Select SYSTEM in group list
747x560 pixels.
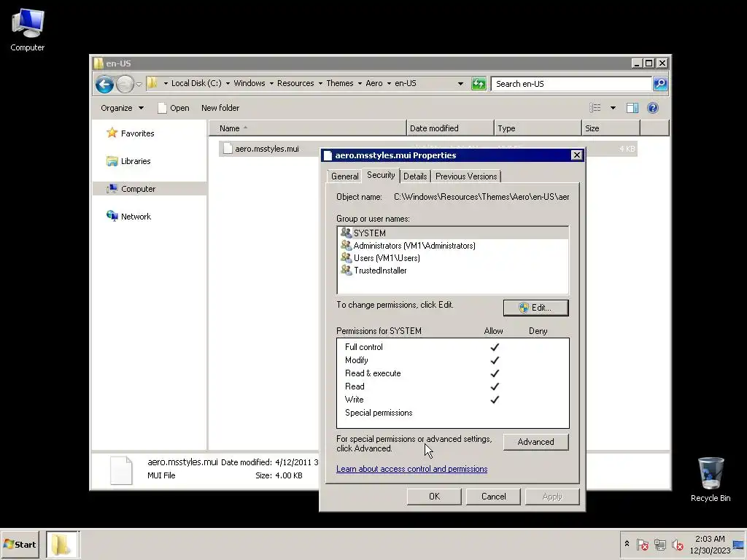pos(452,233)
